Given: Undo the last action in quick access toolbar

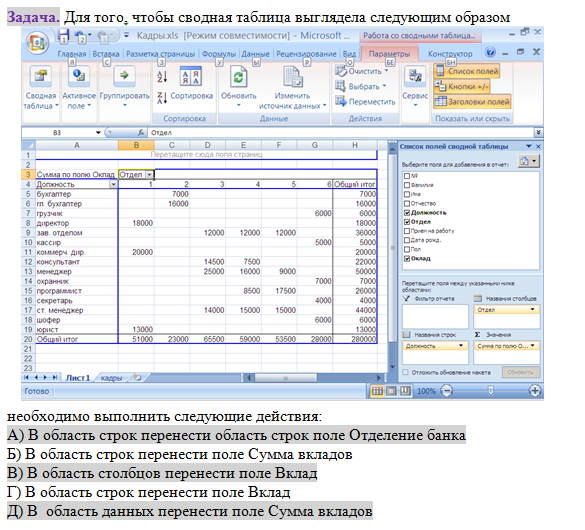Looking at the screenshot, I should [x=80, y=36].
